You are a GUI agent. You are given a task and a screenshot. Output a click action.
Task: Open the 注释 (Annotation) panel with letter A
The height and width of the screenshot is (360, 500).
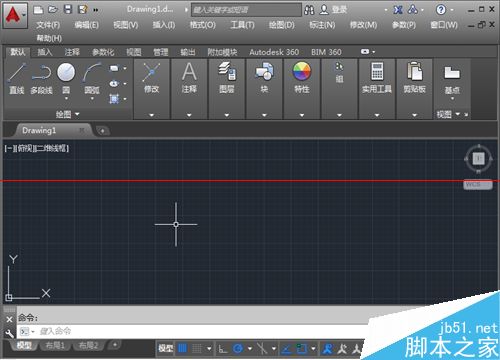189,78
